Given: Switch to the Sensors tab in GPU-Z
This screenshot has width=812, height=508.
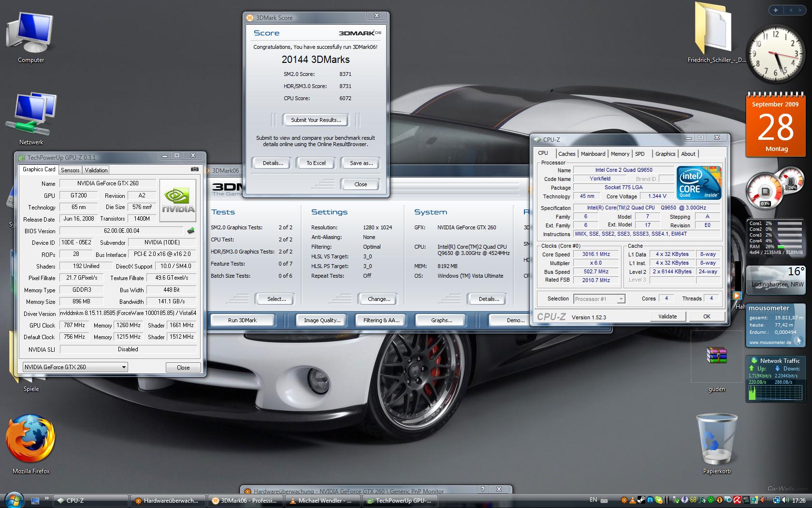Looking at the screenshot, I should tap(70, 170).
